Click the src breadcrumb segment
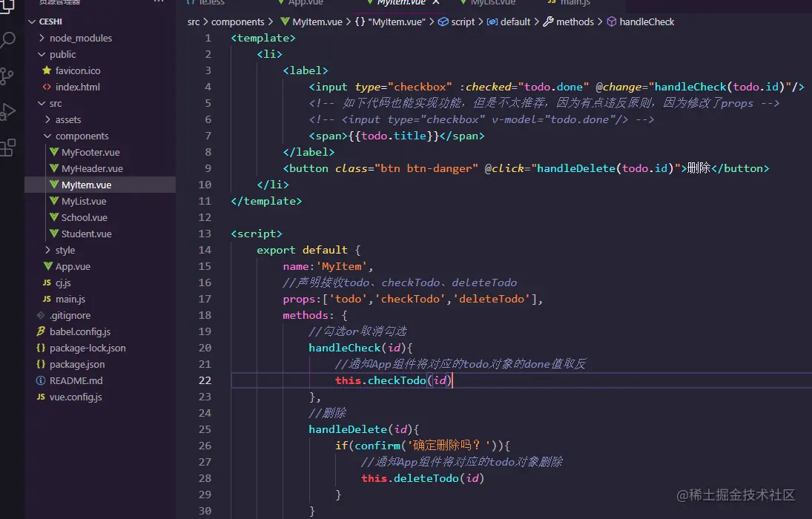812x519 pixels. [x=194, y=22]
